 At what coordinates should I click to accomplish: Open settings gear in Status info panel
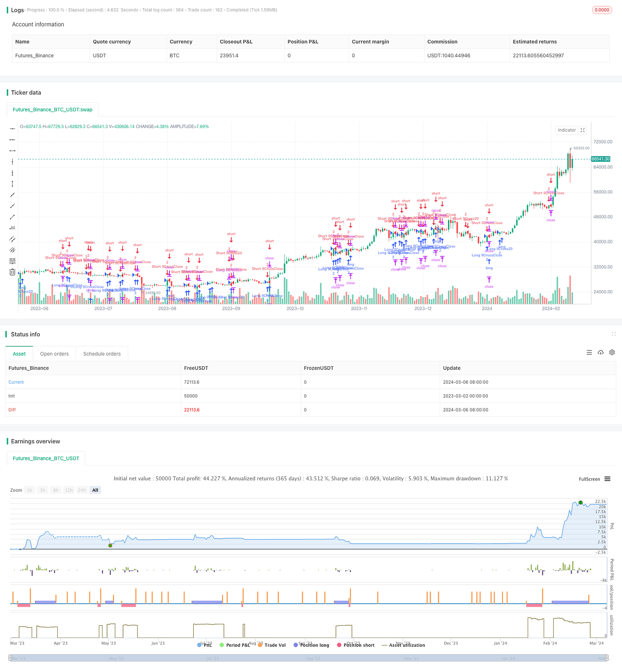coord(612,353)
